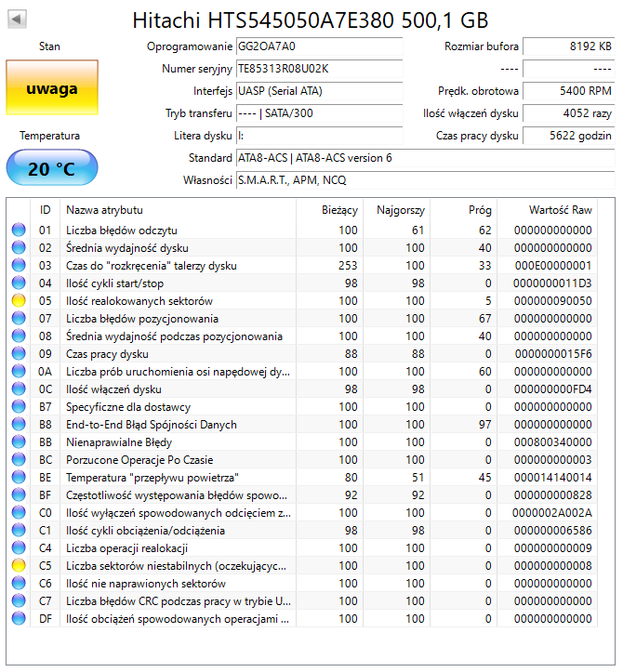Click the Tryb transferu field SATA/300
The height and width of the screenshot is (672, 623).
click(320, 113)
